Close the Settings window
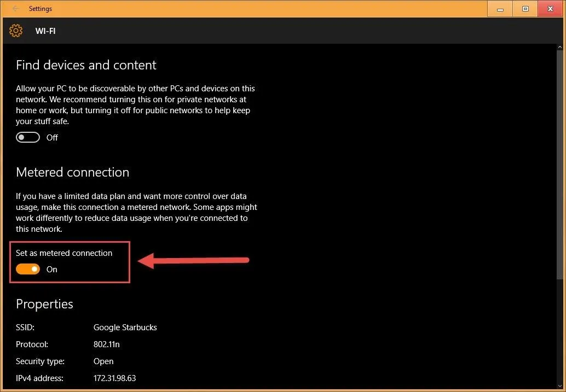The height and width of the screenshot is (392, 566). 550,9
